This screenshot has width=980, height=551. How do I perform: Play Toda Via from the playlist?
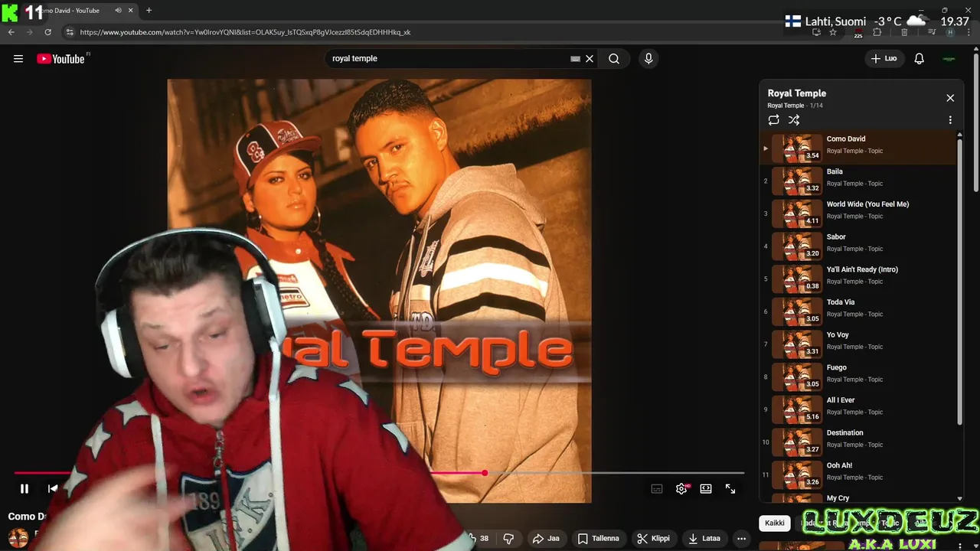[859, 311]
